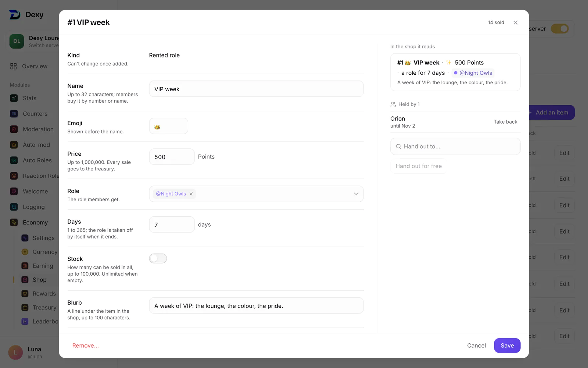Save the VIP week item
Image resolution: width=588 pixels, height=368 pixels.
507,346
